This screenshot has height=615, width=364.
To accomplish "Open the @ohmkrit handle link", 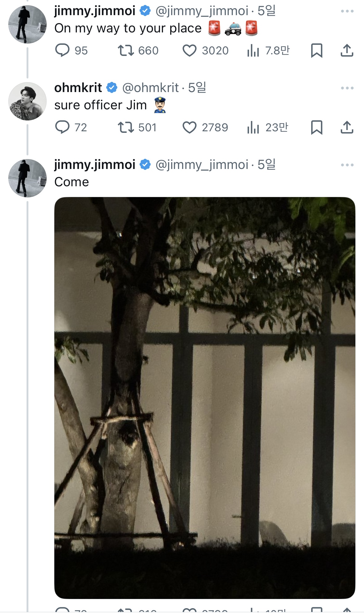I will coord(150,88).
